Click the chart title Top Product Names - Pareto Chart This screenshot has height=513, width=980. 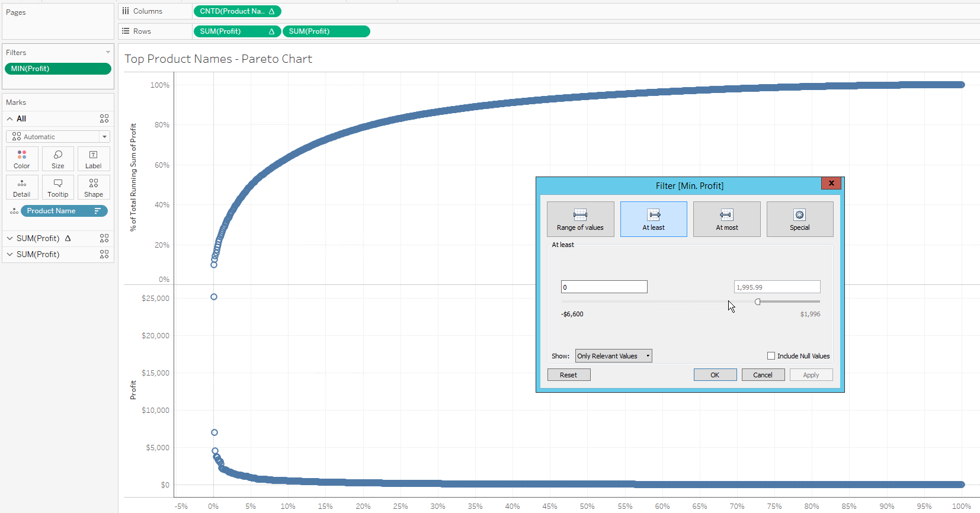218,59
